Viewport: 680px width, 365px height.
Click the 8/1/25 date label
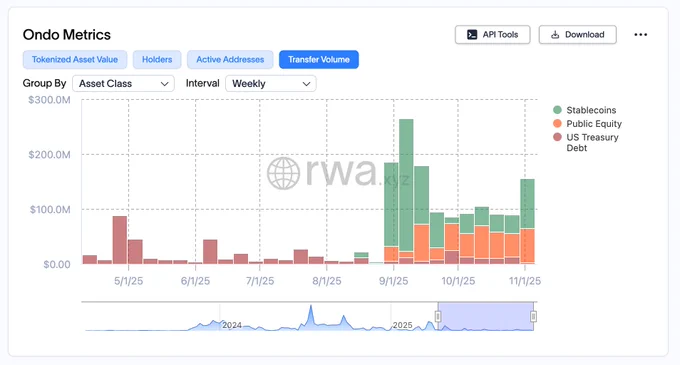327,281
